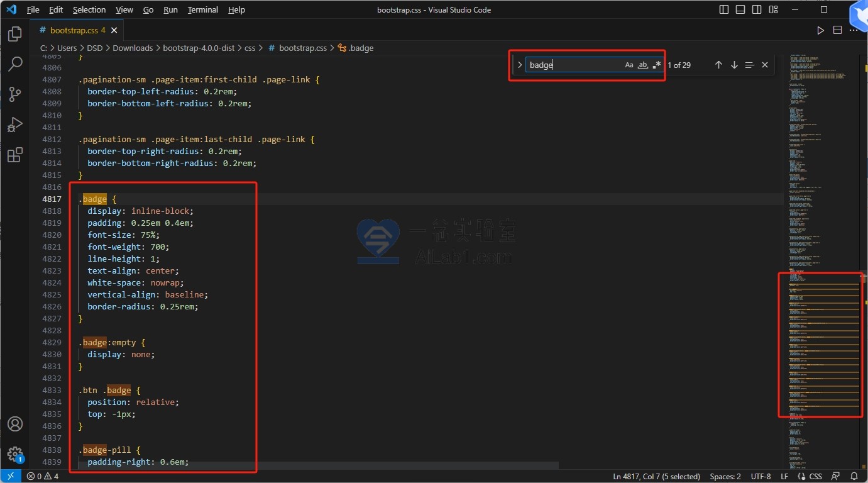Click the notifications bell icon
The width and height of the screenshot is (868, 483).
[854, 477]
